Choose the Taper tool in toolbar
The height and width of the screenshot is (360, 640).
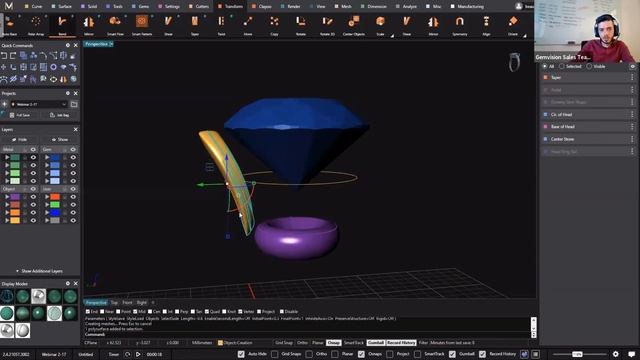pos(195,25)
